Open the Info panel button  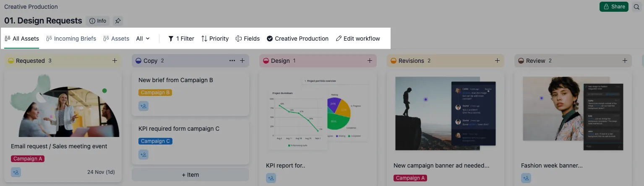coord(98,21)
